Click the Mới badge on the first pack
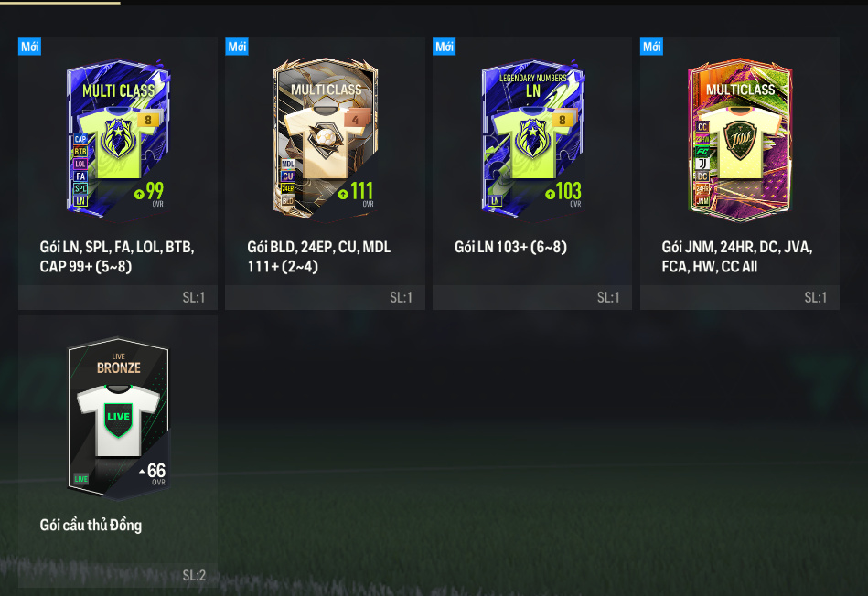Viewport: 868px width, 596px height. (30, 47)
